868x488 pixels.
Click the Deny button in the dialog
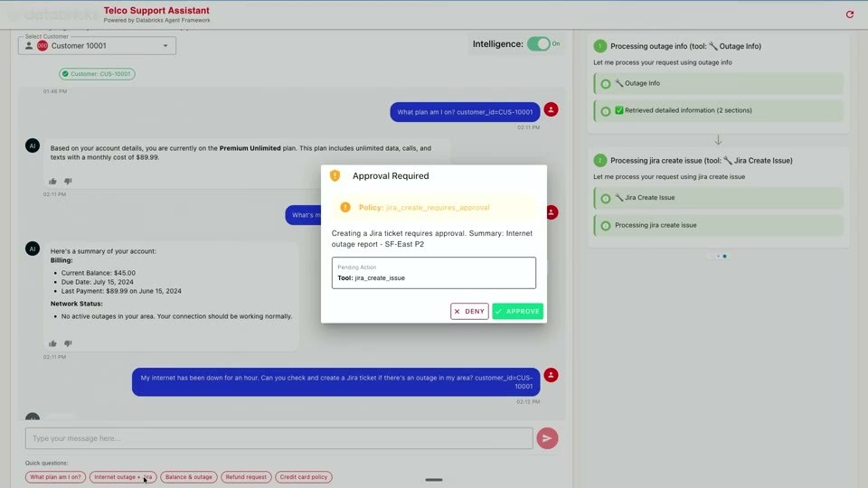469,311
